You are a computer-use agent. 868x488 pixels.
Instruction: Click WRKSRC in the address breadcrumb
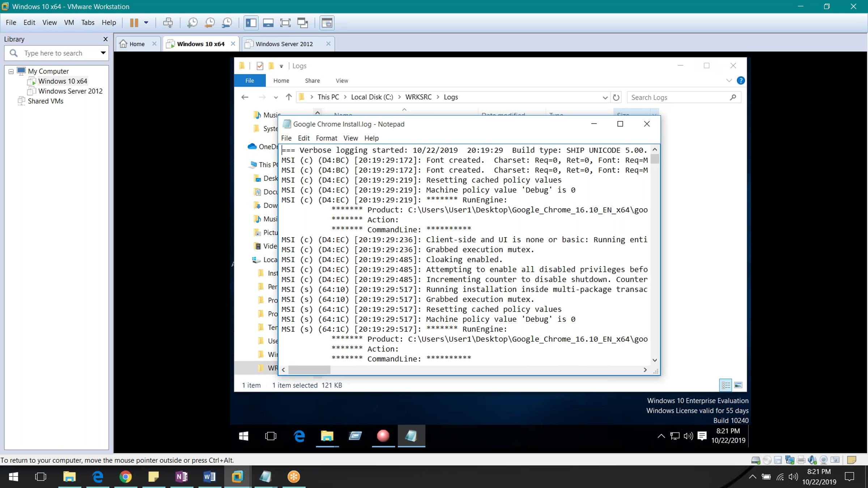418,97
